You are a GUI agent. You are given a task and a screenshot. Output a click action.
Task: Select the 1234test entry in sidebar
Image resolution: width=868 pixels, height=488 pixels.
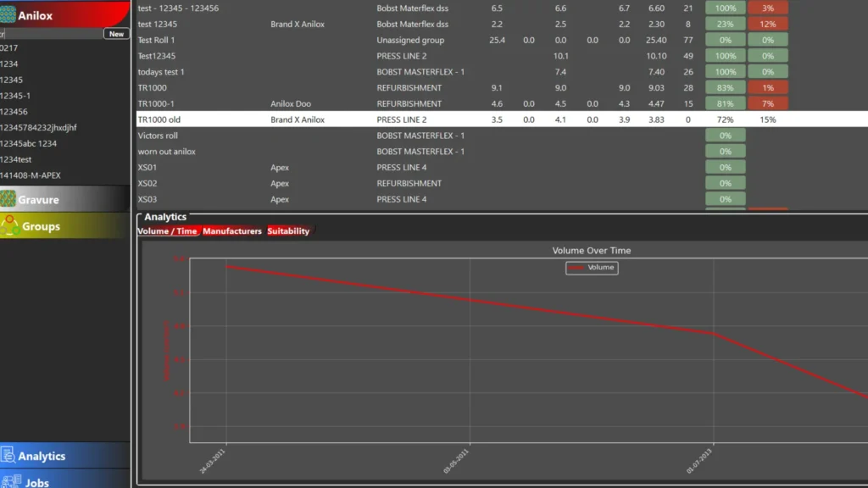(16, 159)
